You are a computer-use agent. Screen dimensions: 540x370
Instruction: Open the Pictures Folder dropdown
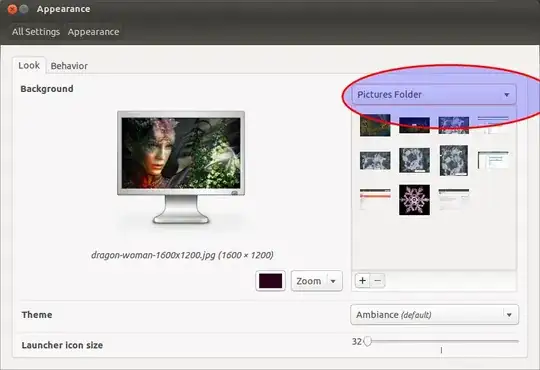pos(434,94)
